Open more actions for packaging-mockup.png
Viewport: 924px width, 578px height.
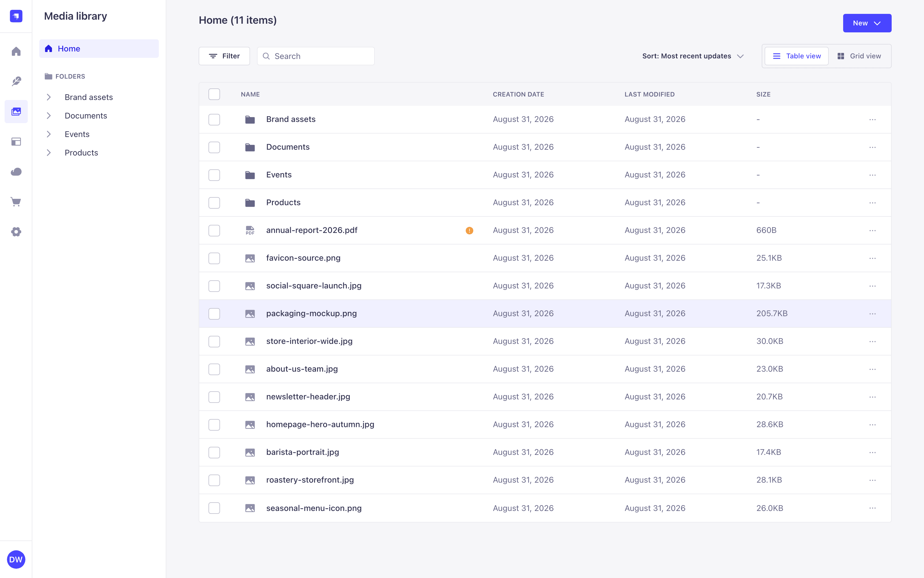pos(872,314)
